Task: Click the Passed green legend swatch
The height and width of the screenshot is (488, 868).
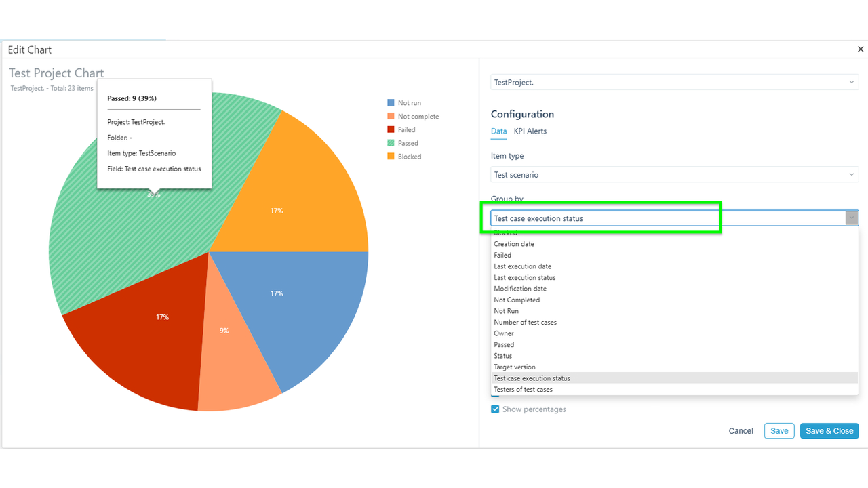Action: (391, 143)
